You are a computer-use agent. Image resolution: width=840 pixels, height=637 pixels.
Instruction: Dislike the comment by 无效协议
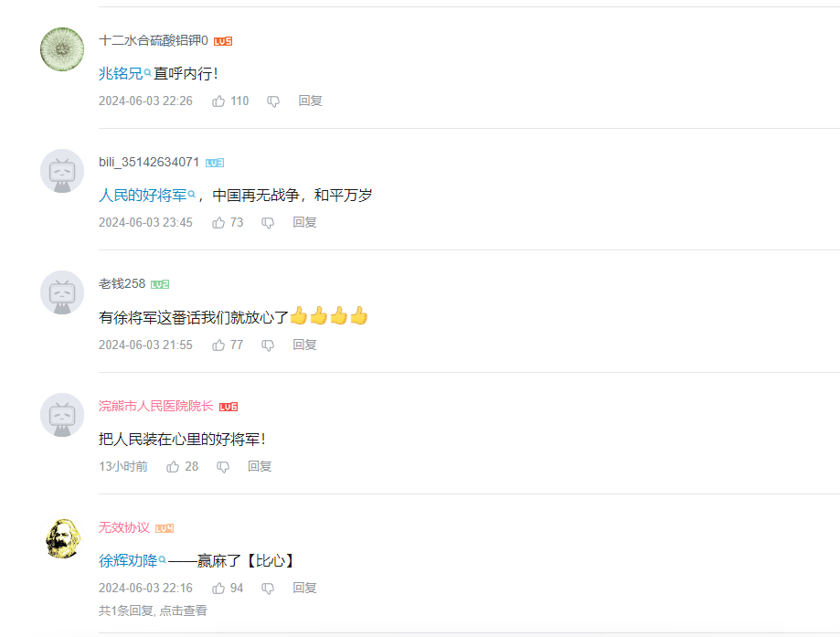tap(268, 589)
